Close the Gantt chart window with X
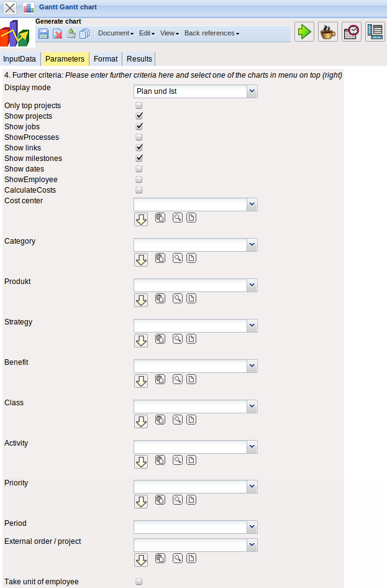The image size is (387, 588). pyautogui.click(x=11, y=8)
